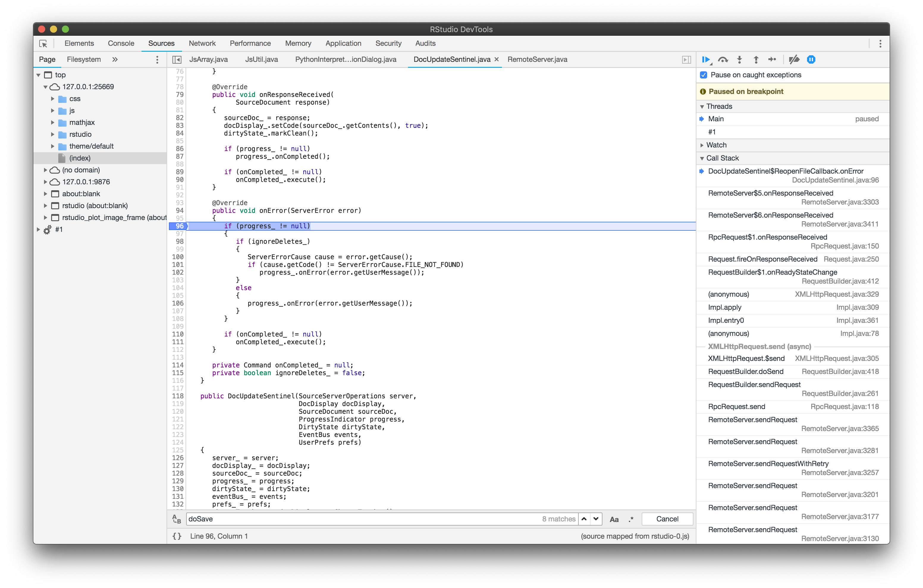Click the pause on exceptions icon
This screenshot has height=588, width=923.
point(811,59)
